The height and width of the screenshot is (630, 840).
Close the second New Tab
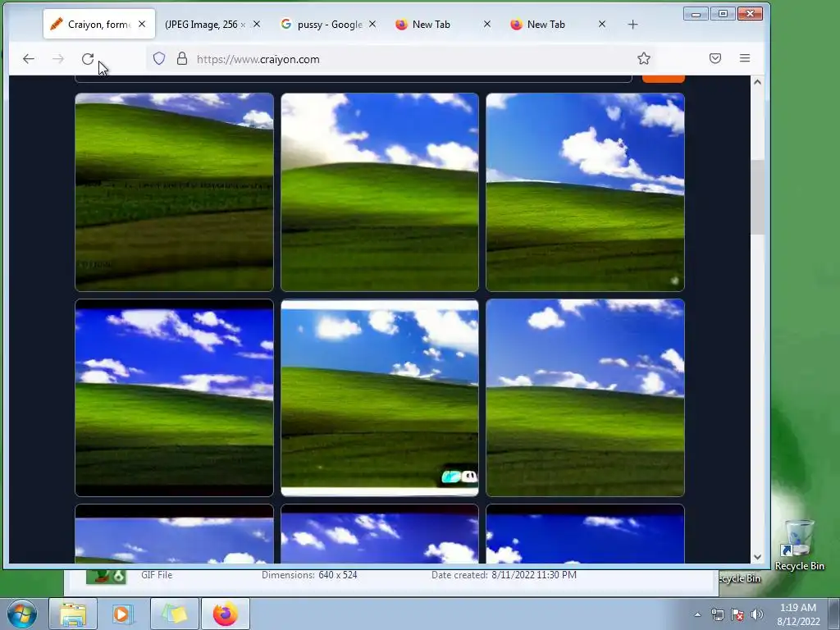tap(602, 24)
